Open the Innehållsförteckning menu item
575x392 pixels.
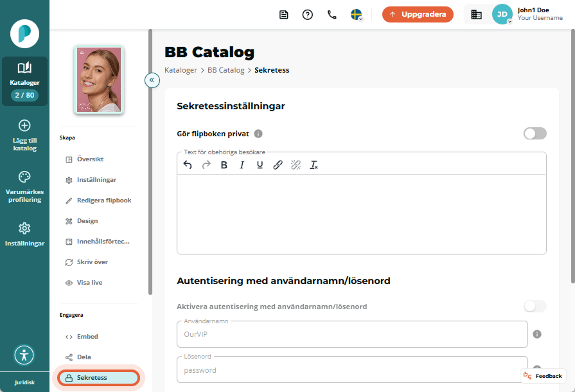click(99, 241)
